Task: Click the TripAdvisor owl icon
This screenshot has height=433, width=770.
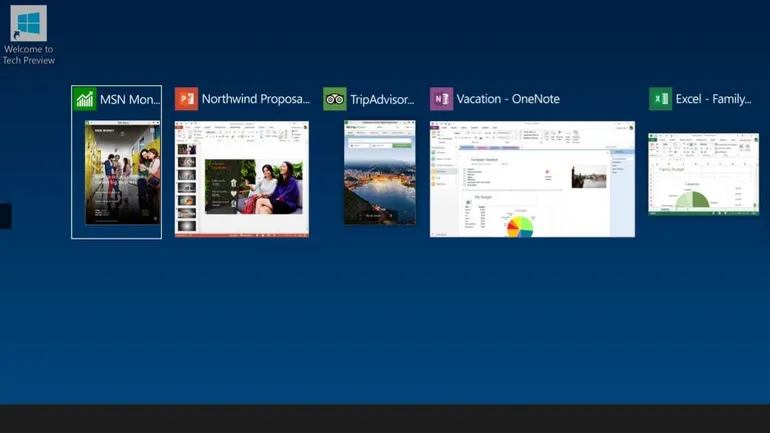Action: pyautogui.click(x=335, y=99)
